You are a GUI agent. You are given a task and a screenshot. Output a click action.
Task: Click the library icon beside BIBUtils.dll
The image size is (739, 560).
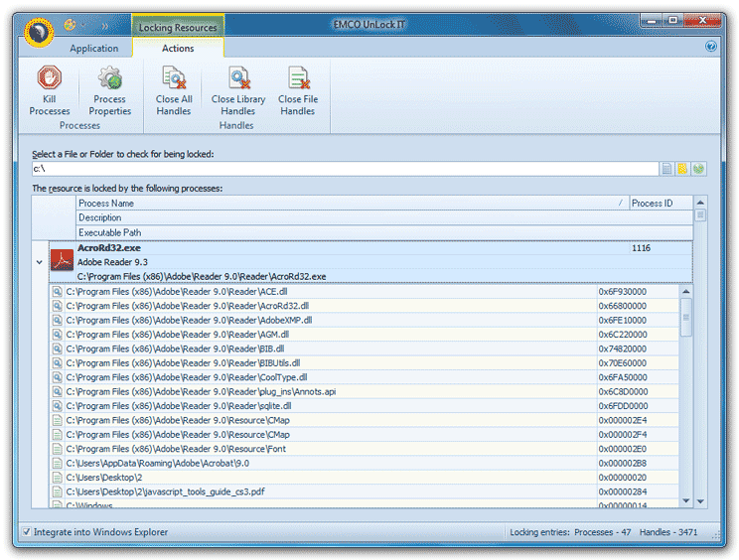(57, 363)
